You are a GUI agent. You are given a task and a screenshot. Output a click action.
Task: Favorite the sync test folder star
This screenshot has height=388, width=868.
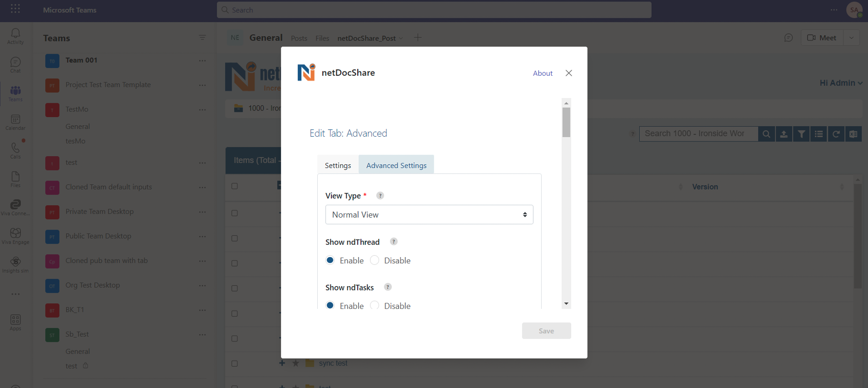pyautogui.click(x=296, y=363)
